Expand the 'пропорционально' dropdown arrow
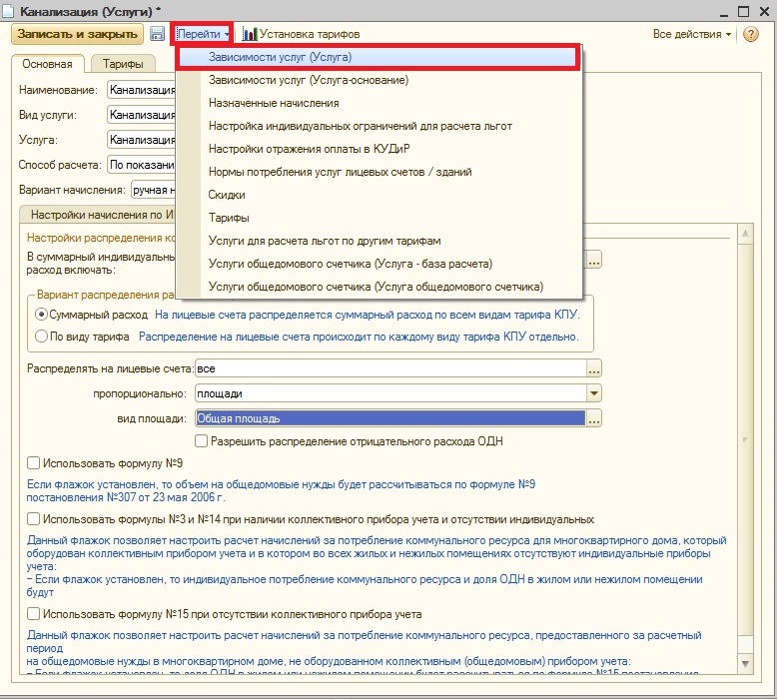 pyautogui.click(x=594, y=394)
